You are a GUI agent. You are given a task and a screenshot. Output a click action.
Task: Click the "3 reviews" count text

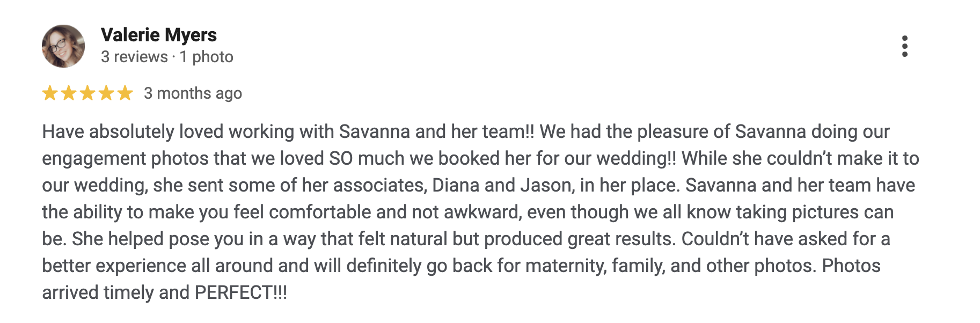(x=134, y=57)
